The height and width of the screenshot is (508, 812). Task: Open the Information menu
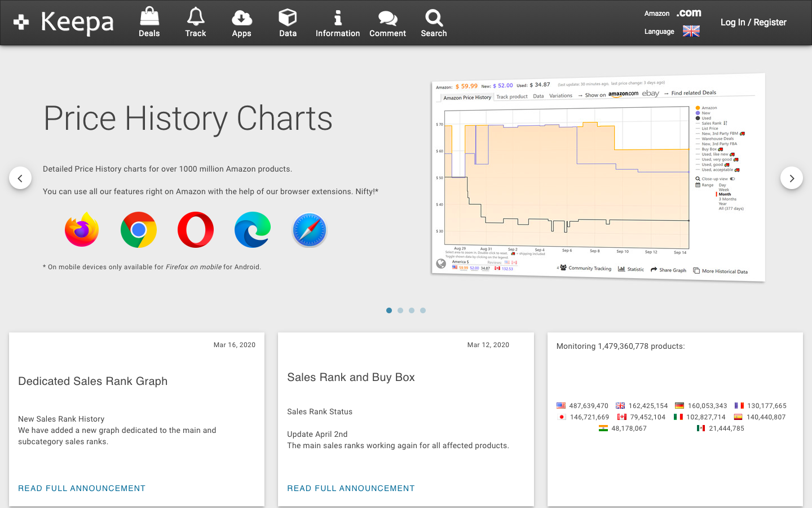(337, 23)
